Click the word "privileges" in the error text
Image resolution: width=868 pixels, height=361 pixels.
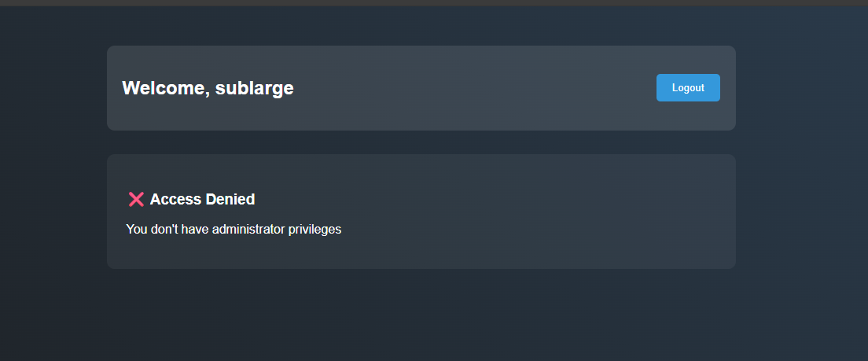tap(314, 230)
